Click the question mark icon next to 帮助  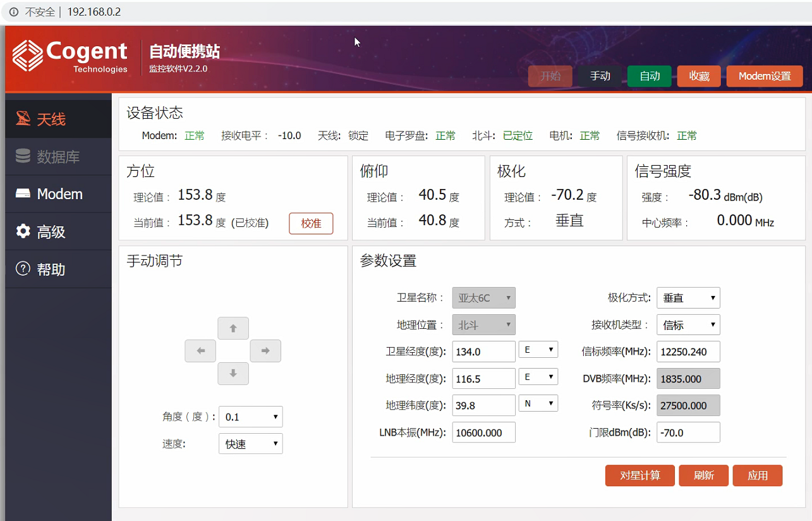23,269
